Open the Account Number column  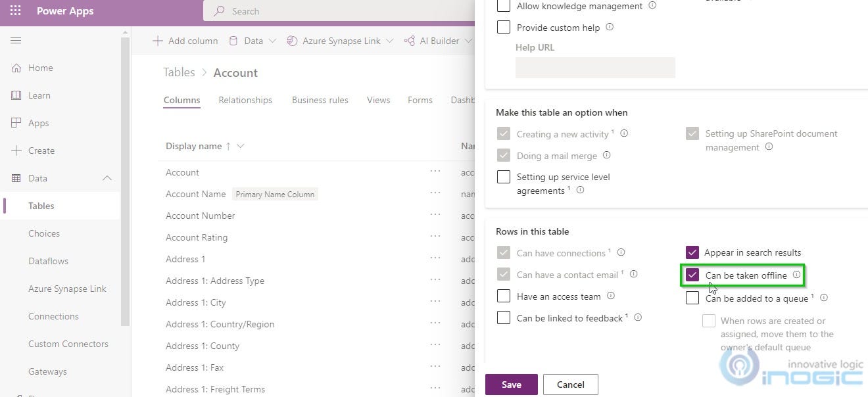pyautogui.click(x=200, y=216)
